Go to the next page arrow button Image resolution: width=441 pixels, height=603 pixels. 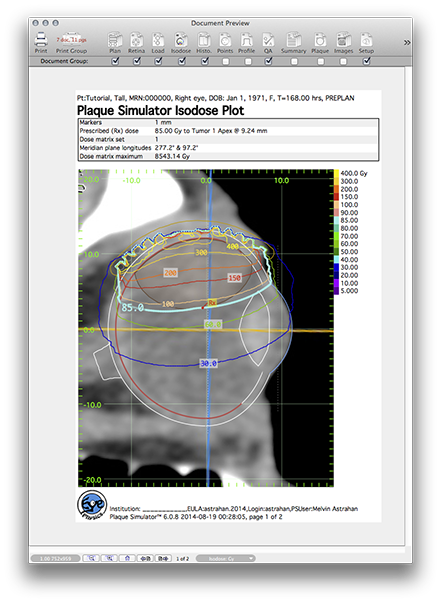163,558
